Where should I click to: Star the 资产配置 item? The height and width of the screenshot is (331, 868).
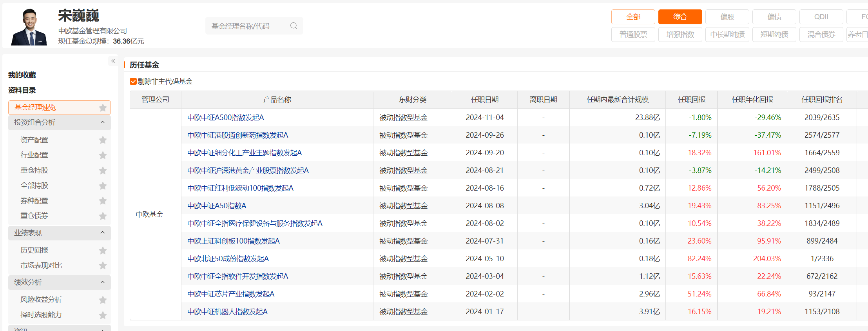pyautogui.click(x=103, y=140)
